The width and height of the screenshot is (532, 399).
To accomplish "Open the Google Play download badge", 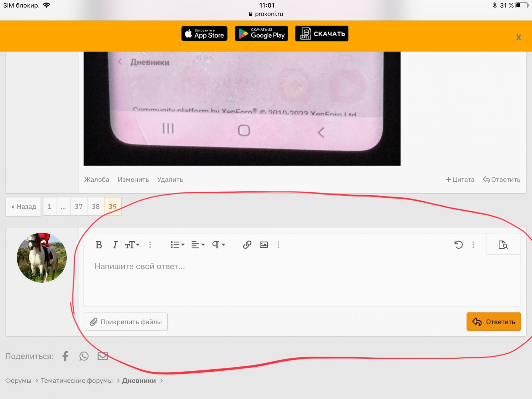I will [261, 34].
